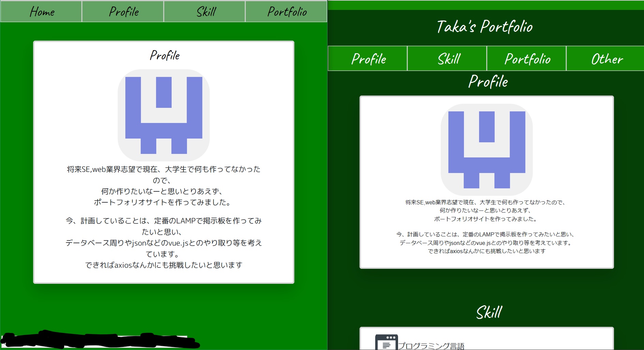Click the Skill item in the left navbar
This screenshot has height=350, width=644.
point(205,12)
